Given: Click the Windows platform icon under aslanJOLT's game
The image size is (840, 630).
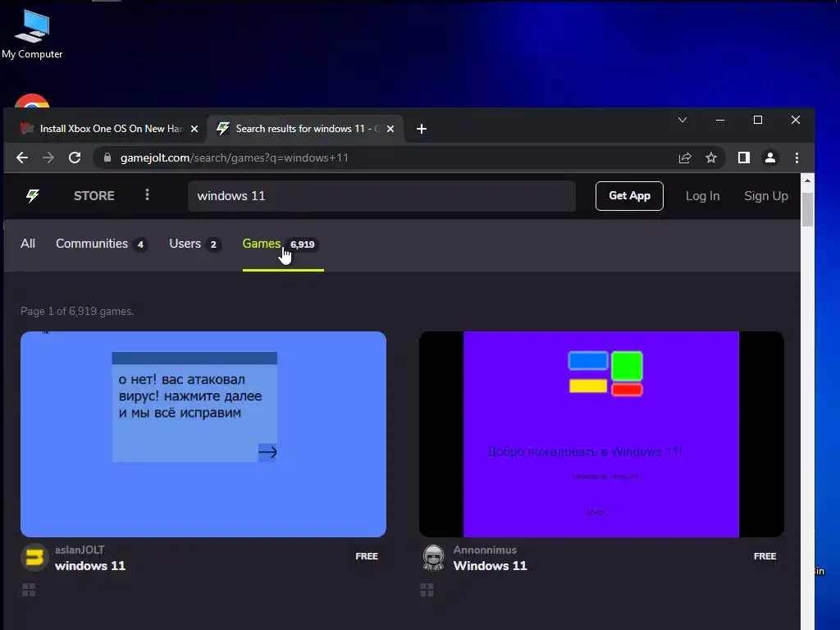Looking at the screenshot, I should tap(29, 591).
